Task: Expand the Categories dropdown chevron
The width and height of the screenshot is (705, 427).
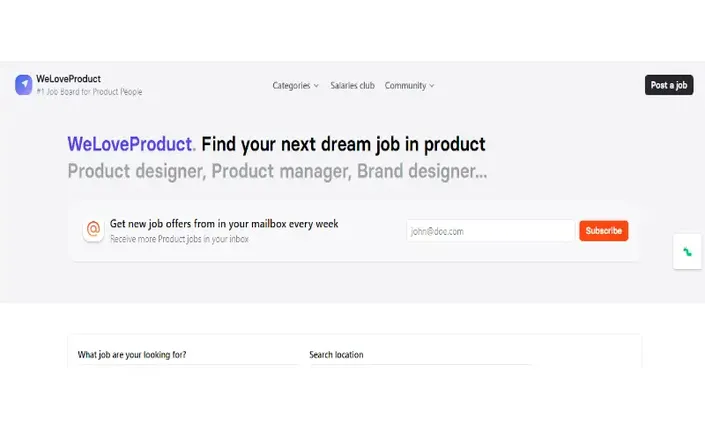Action: coord(316,86)
